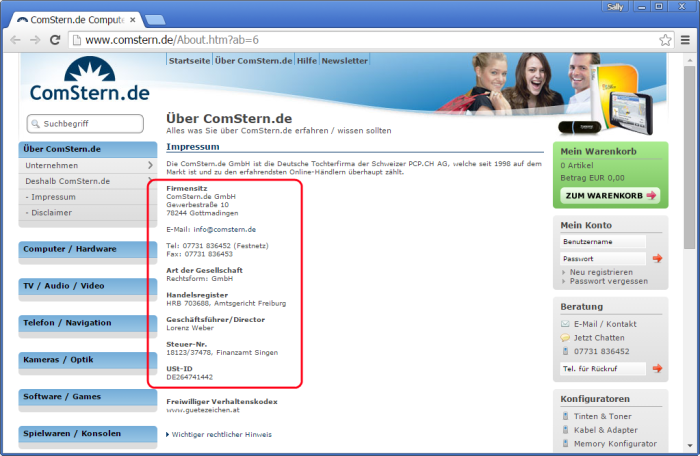
Task: Go to the Hilfe navigation item
Action: pos(307,60)
